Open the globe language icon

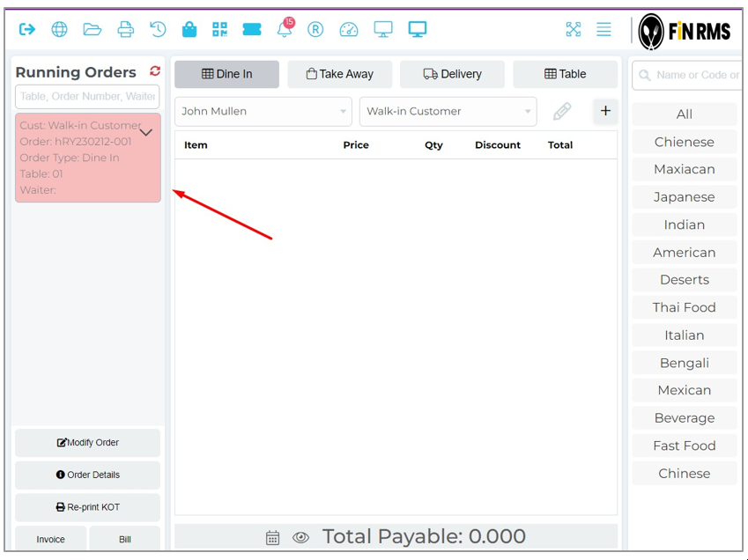[59, 29]
